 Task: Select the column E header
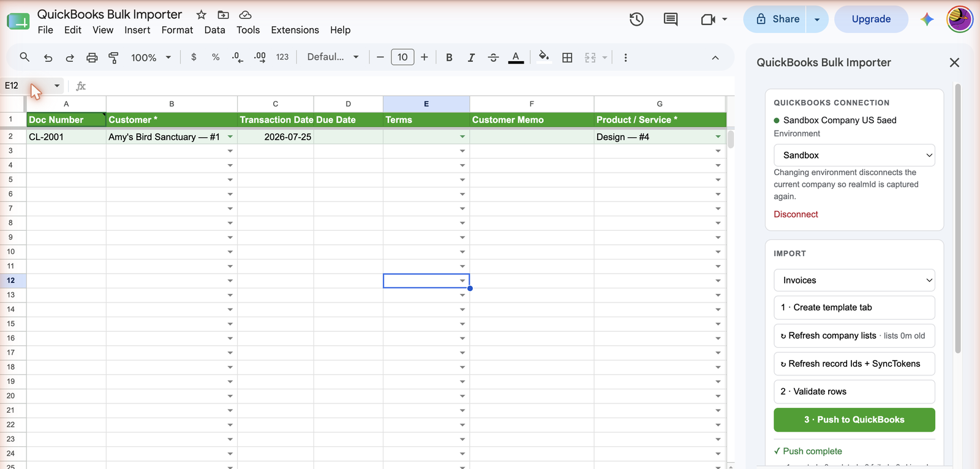pos(426,104)
